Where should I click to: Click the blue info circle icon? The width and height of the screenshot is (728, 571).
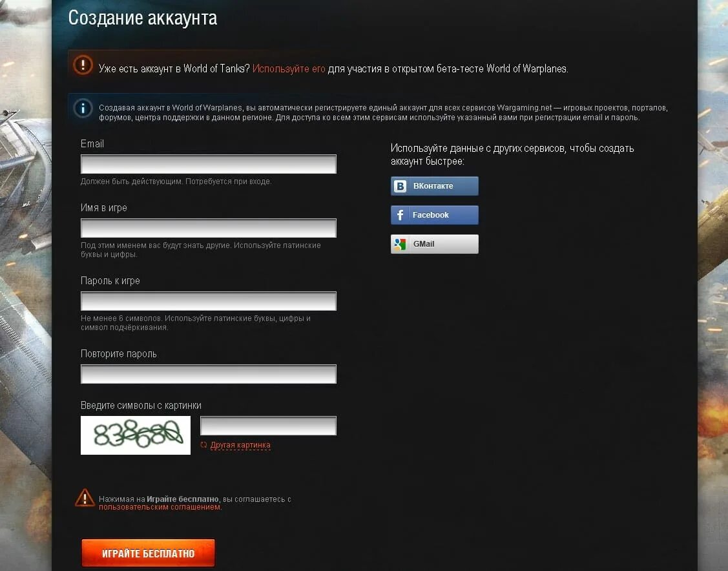[x=83, y=108]
